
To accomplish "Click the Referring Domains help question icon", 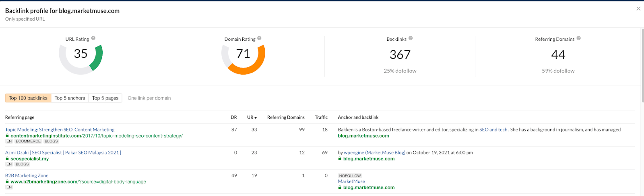I will pyautogui.click(x=578, y=38).
